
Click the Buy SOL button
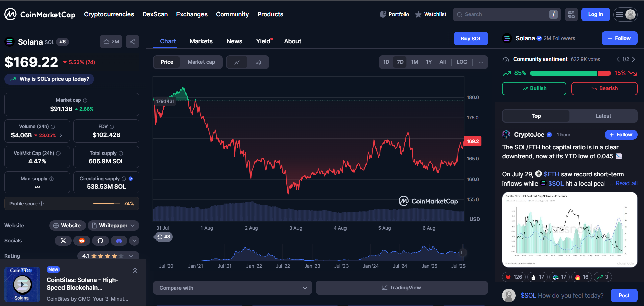pyautogui.click(x=471, y=39)
